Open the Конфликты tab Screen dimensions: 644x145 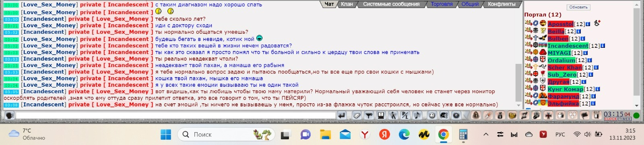click(502, 4)
